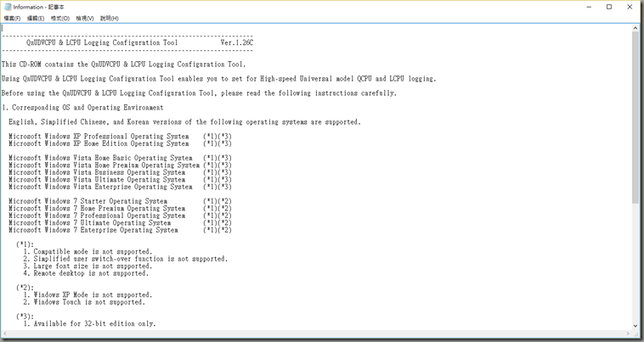
Task: Click 'Windows Touch is not supported.' line
Action: [x=84, y=302]
